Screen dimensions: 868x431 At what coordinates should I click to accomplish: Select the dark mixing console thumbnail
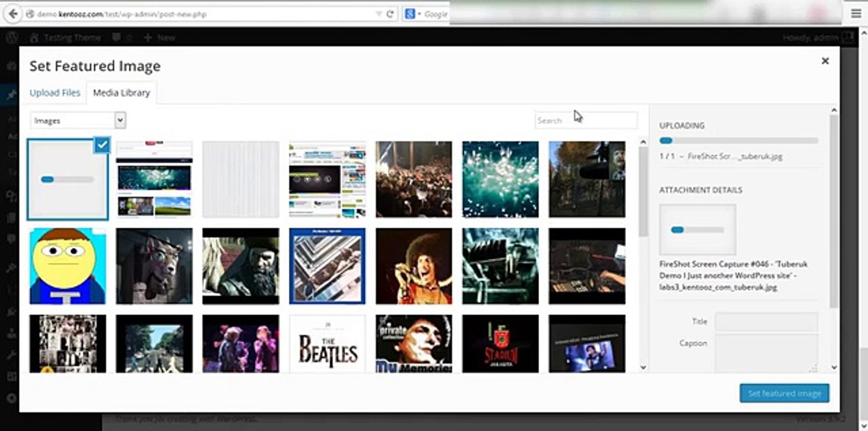(x=587, y=266)
